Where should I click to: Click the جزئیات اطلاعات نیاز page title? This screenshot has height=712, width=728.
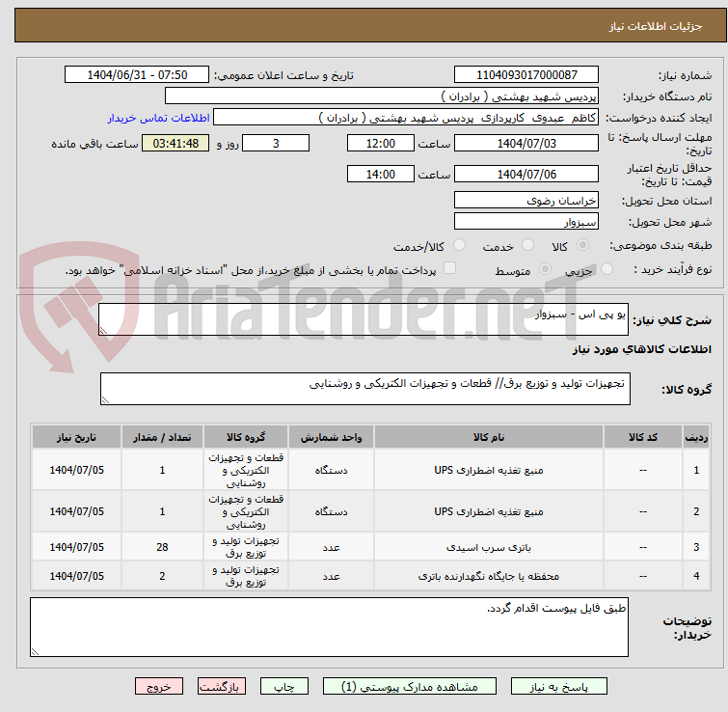click(x=655, y=26)
